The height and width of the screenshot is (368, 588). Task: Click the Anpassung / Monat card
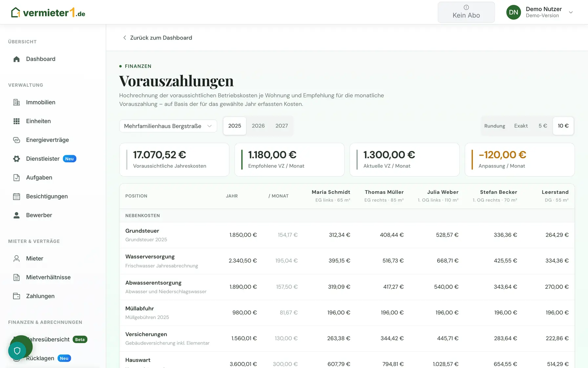click(520, 160)
